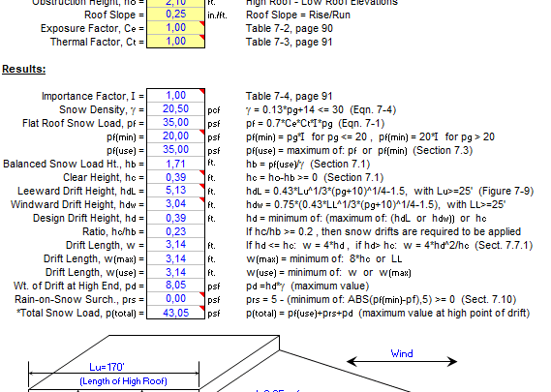Image resolution: width=551 pixels, height=392 pixels.
Task: Click the Wind arrow label in diagram
Action: pyautogui.click(x=402, y=353)
